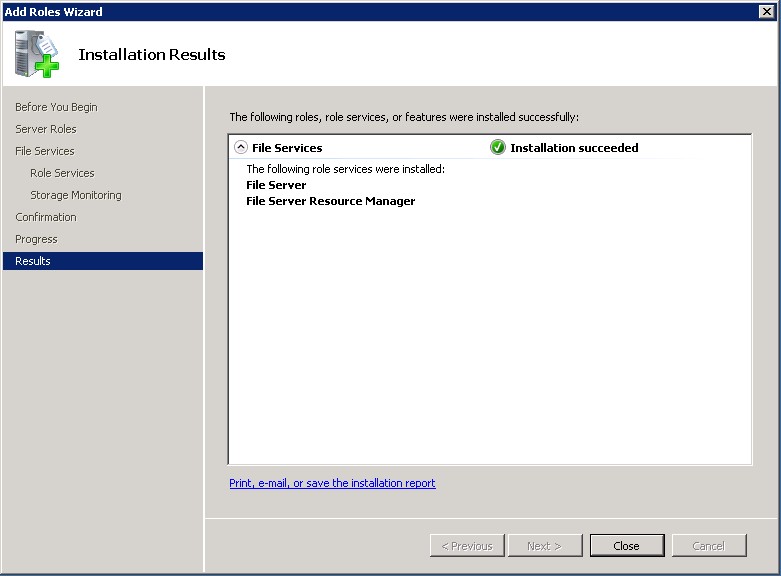Click the File Services results heading
Screen dimensions: 781x576
287,147
